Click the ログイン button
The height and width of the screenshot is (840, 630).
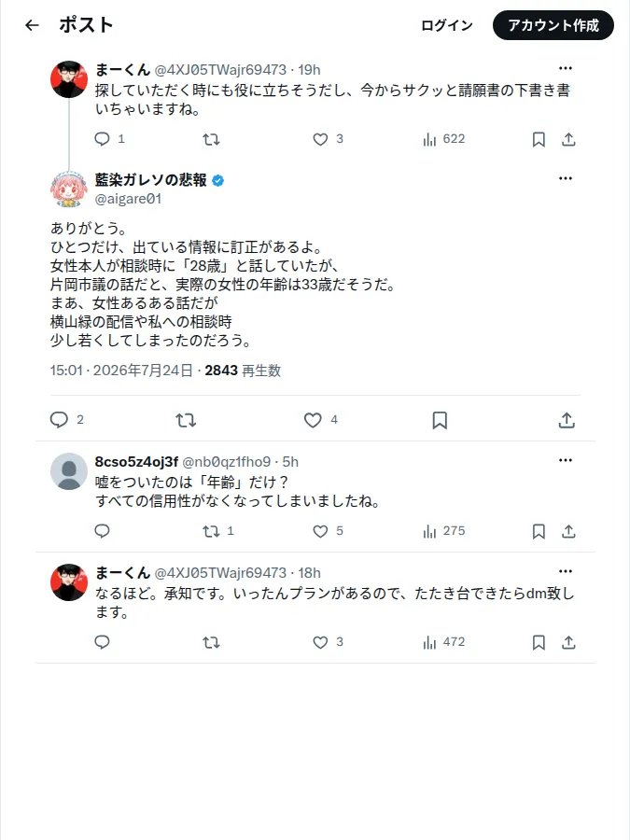[x=447, y=25]
